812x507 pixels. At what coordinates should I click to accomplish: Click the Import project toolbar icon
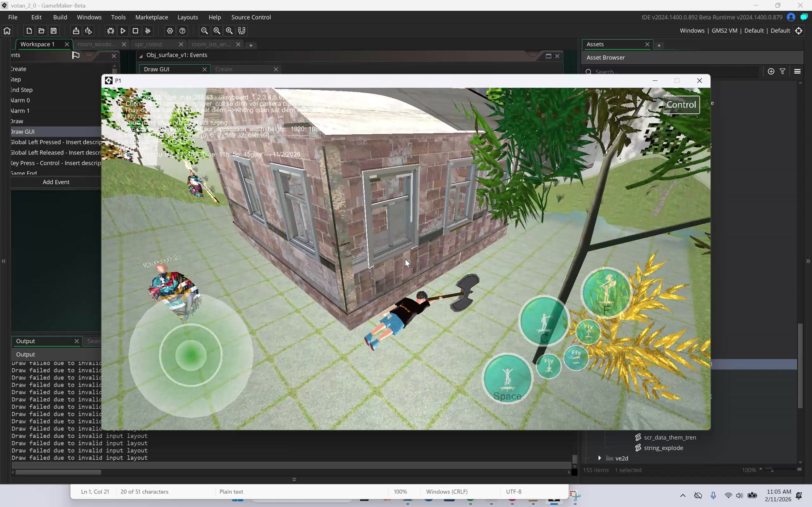(76, 31)
